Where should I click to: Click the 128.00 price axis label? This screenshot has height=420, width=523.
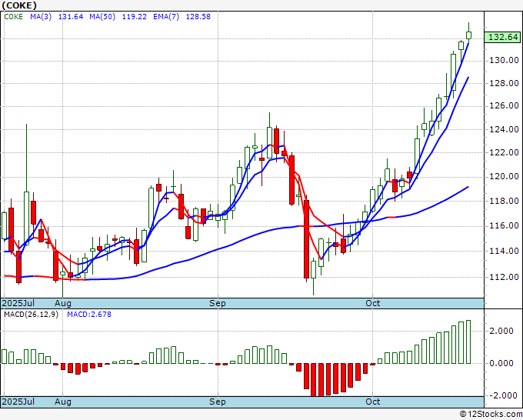click(x=504, y=83)
